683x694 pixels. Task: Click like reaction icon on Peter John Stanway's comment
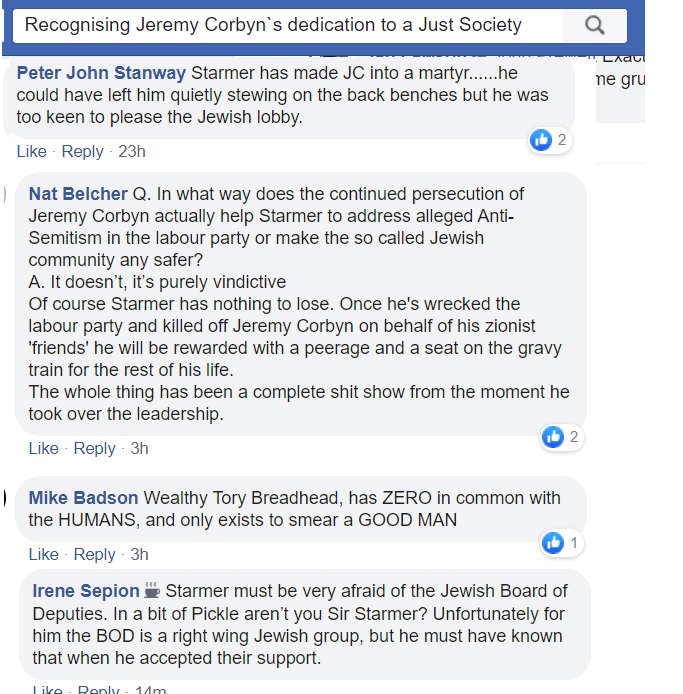[542, 140]
